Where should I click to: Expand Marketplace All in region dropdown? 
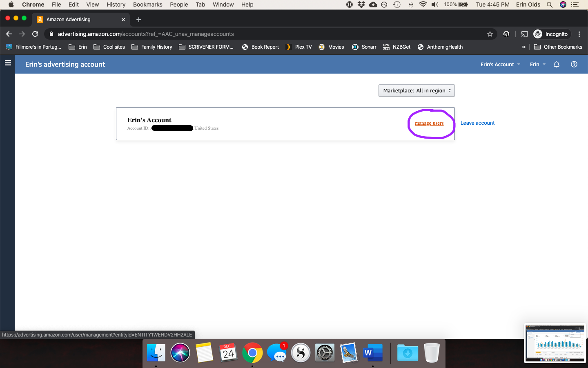point(416,90)
